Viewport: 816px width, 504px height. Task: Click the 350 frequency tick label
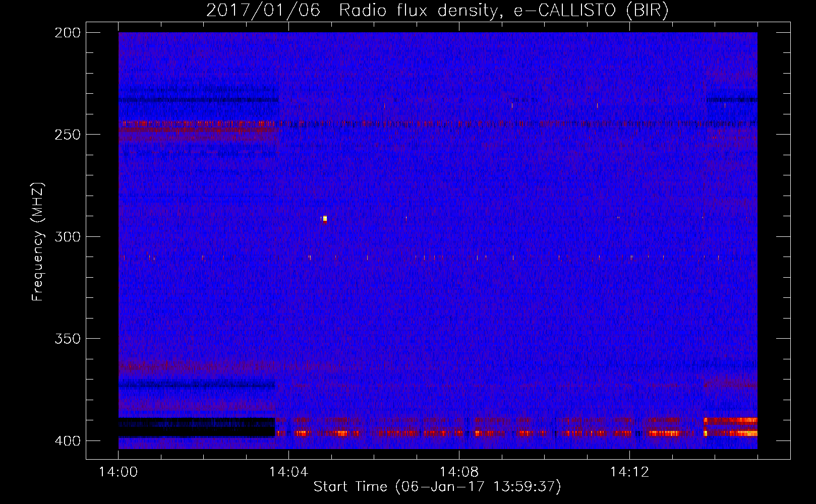[68, 339]
